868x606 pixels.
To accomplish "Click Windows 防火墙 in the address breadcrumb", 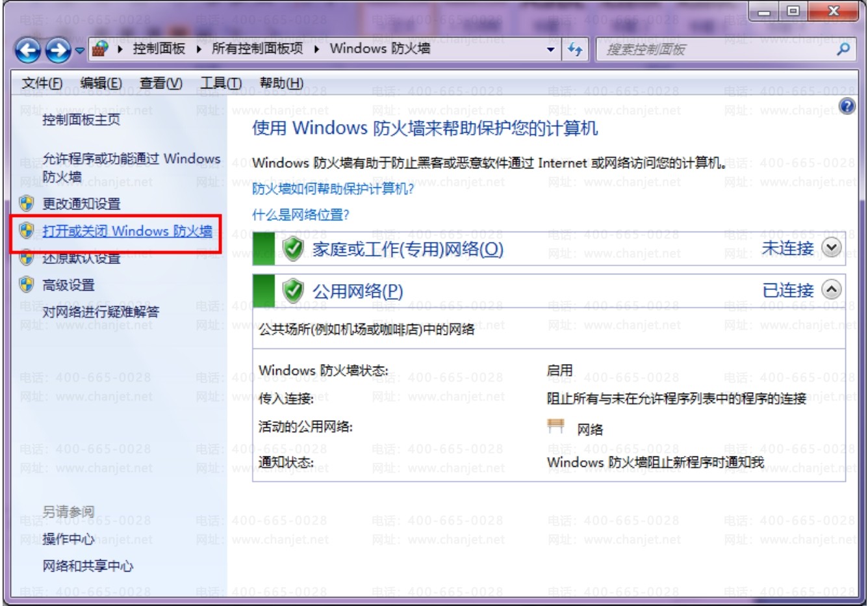I will point(379,49).
